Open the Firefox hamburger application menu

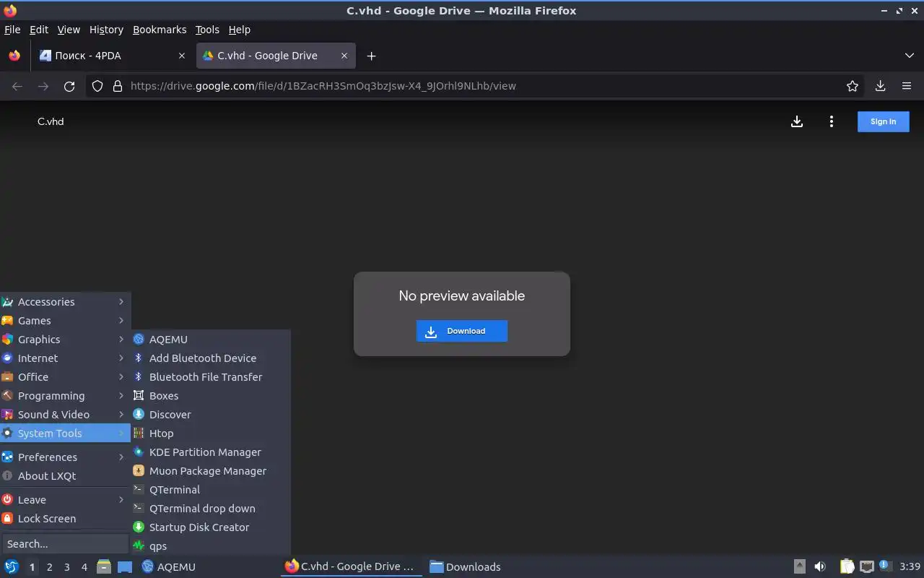click(907, 86)
